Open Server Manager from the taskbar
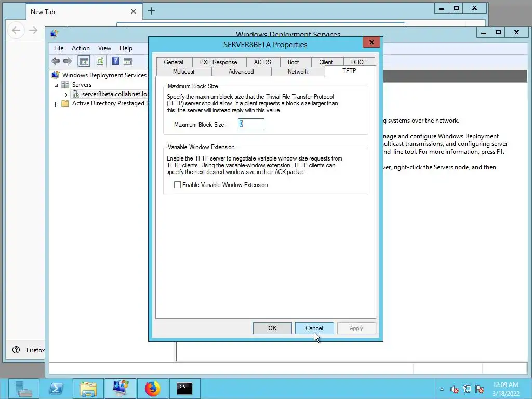The width and height of the screenshot is (532, 399). 24,389
